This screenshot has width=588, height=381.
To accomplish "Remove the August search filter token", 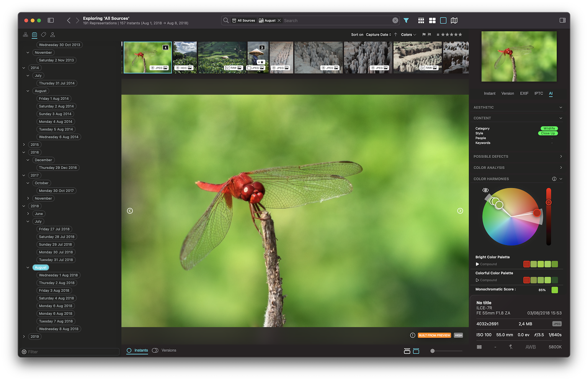I will coord(279,20).
